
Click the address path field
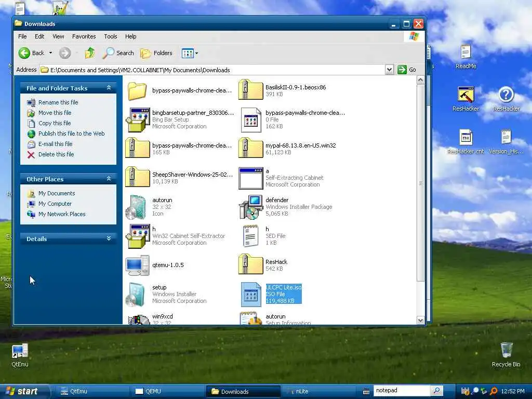(x=212, y=70)
